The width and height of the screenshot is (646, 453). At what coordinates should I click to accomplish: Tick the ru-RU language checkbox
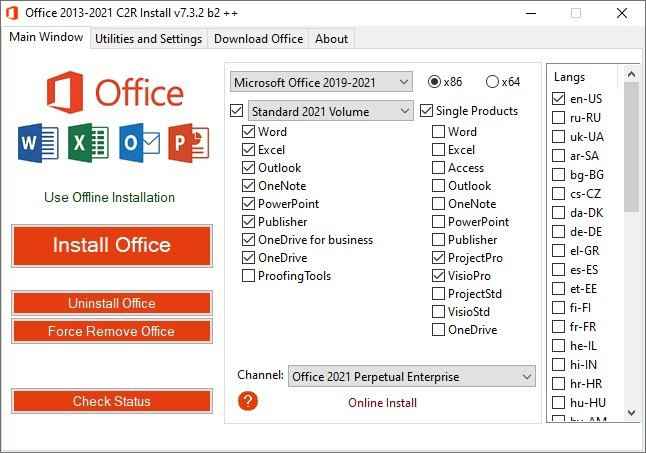[x=559, y=118]
